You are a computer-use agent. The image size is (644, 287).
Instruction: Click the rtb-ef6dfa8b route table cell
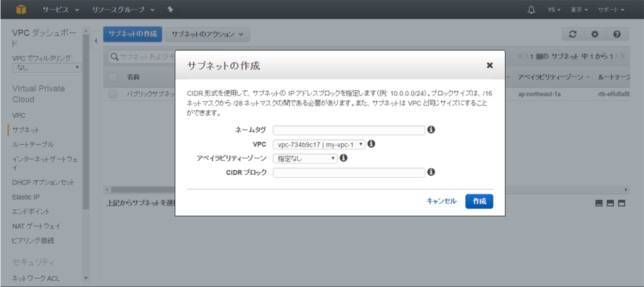pyautogui.click(x=614, y=94)
